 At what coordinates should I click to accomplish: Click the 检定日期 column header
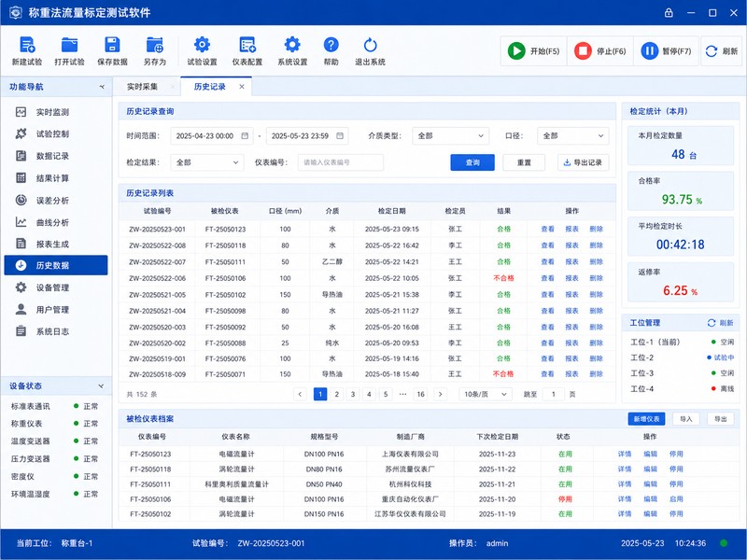pos(392,211)
